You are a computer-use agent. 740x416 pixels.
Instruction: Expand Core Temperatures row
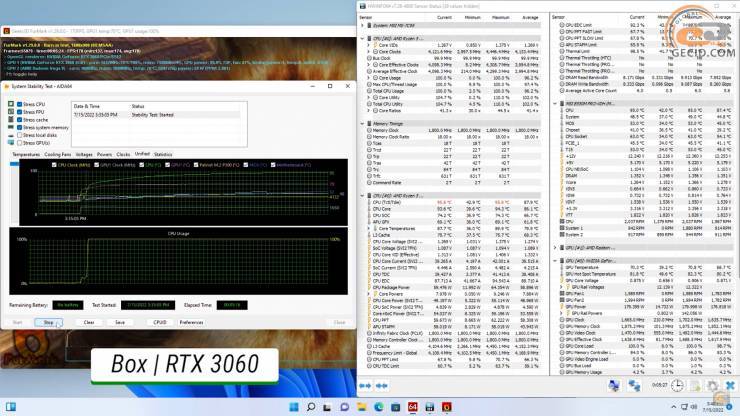click(x=369, y=229)
